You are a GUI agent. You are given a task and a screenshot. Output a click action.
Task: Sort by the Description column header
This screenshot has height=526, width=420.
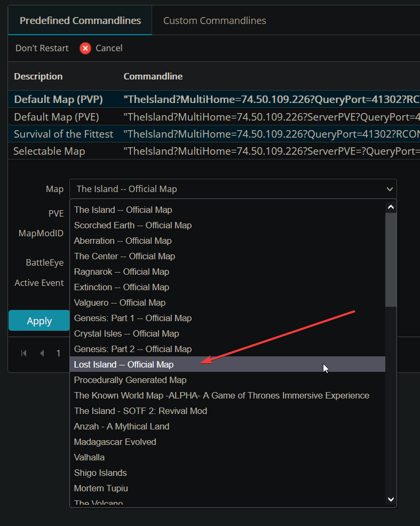click(x=38, y=76)
